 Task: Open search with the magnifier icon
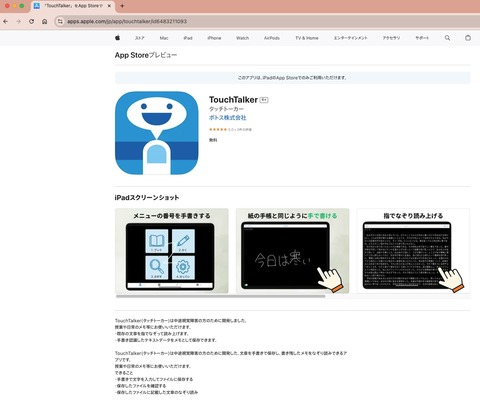point(447,38)
